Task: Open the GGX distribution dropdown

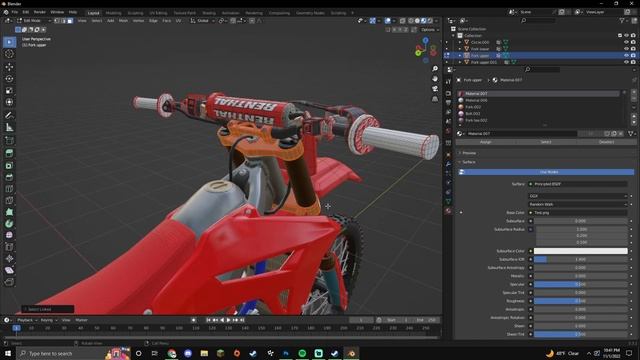Action: click(578, 196)
